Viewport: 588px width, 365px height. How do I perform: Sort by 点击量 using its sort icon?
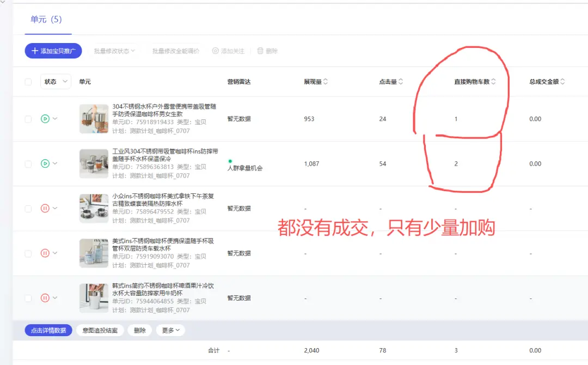click(401, 82)
